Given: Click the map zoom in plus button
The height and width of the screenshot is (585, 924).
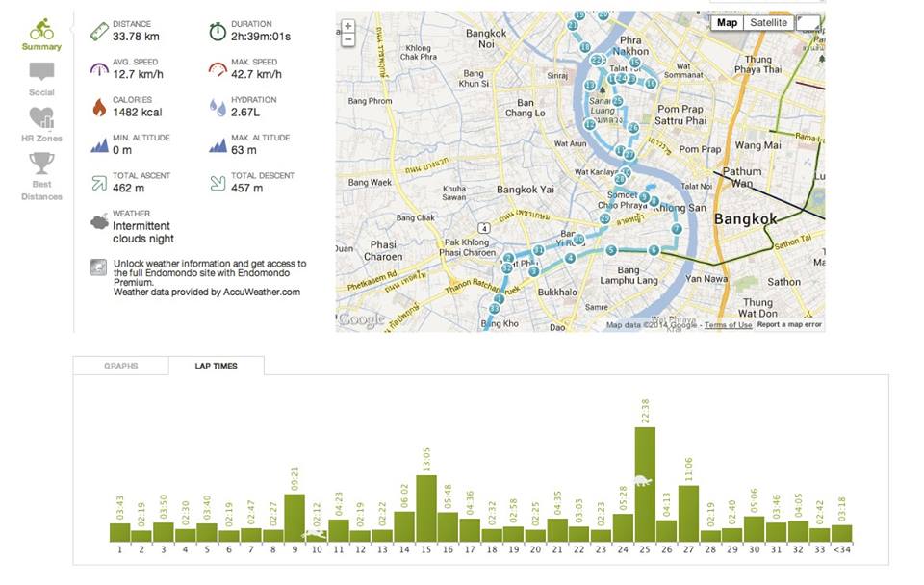Looking at the screenshot, I should (x=348, y=27).
